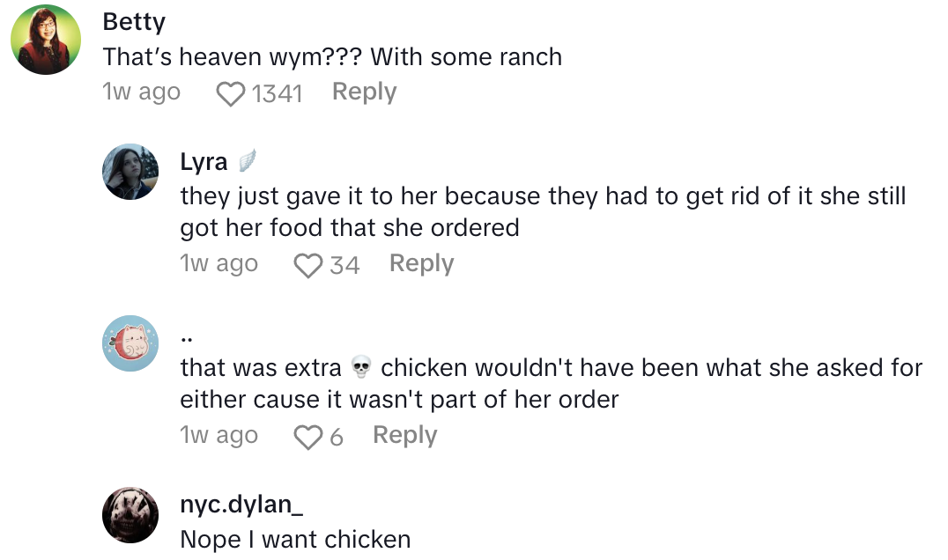Tap the heart on Lyra's reply
This screenshot has height=560, width=948.
pyautogui.click(x=308, y=265)
